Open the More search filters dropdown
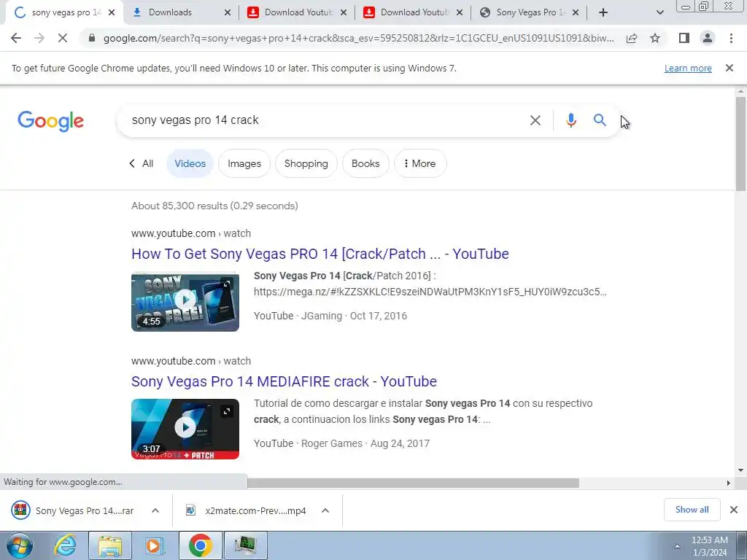 coord(420,163)
